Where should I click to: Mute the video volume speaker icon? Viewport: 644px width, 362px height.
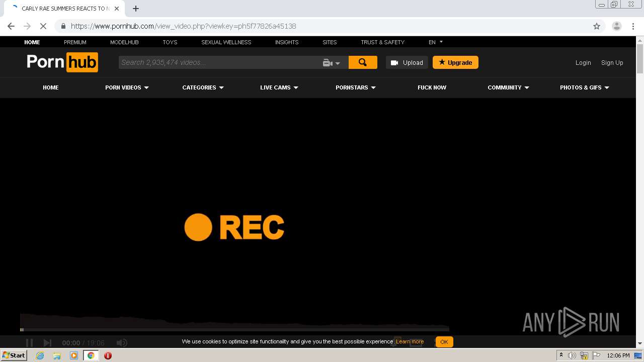[x=122, y=343]
